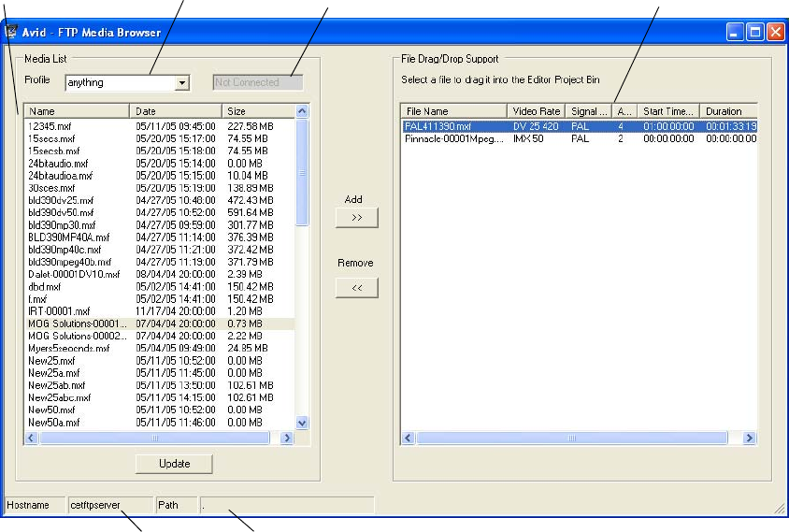The image size is (789, 532).
Task: Select 12345.mxf in the media list
Action: [x=160, y=126]
